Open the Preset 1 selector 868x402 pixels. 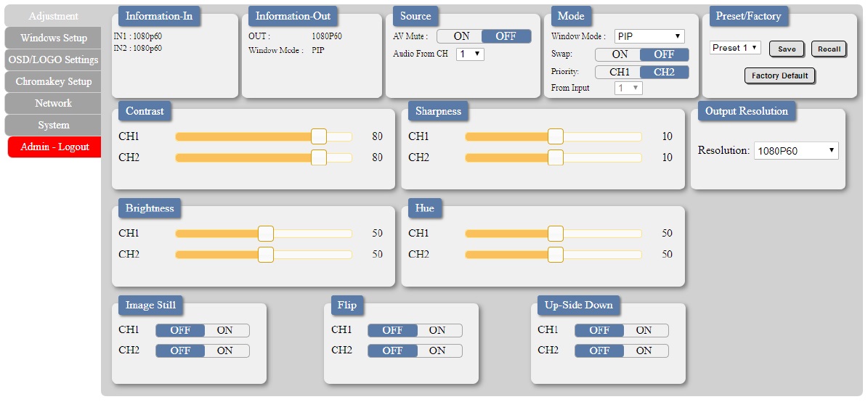(735, 48)
